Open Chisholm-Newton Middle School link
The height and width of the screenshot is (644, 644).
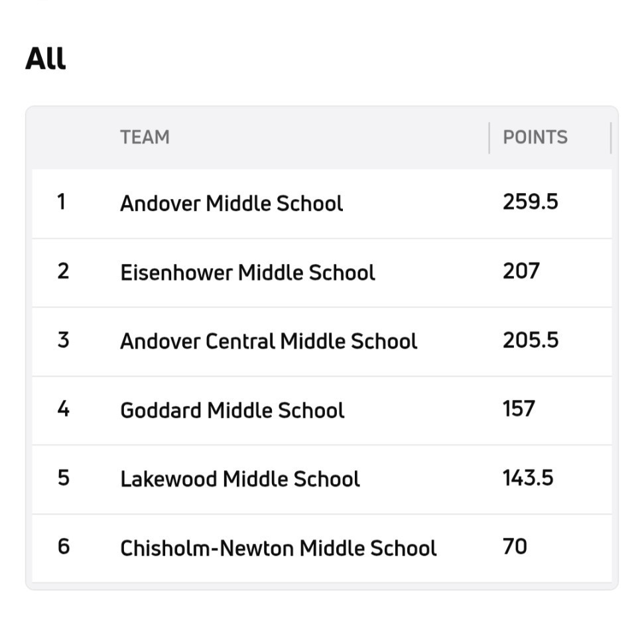pyautogui.click(x=278, y=548)
